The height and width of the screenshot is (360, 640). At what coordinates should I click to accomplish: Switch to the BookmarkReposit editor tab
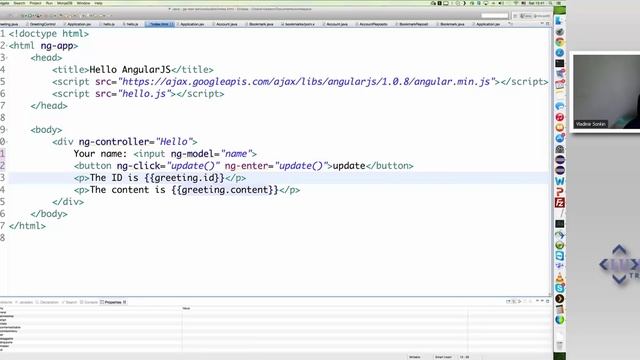[x=413, y=24]
